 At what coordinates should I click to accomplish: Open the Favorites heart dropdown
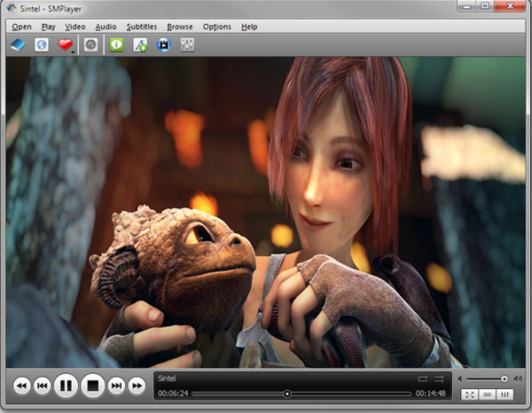point(66,44)
